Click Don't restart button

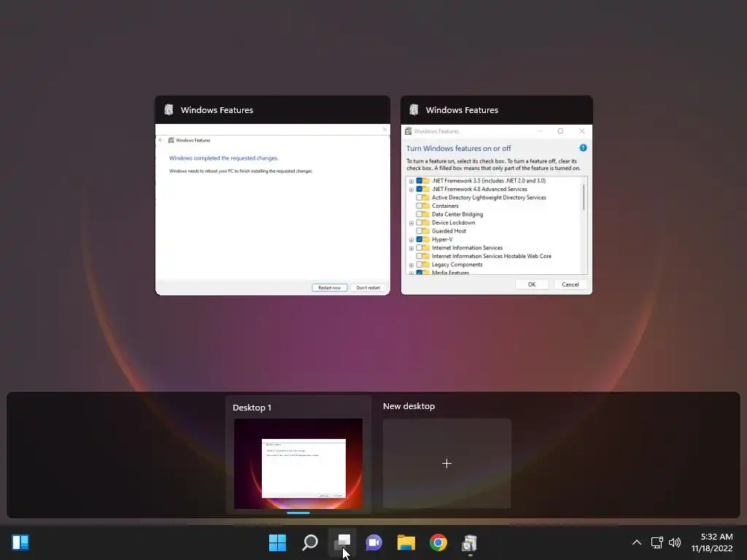point(368,287)
